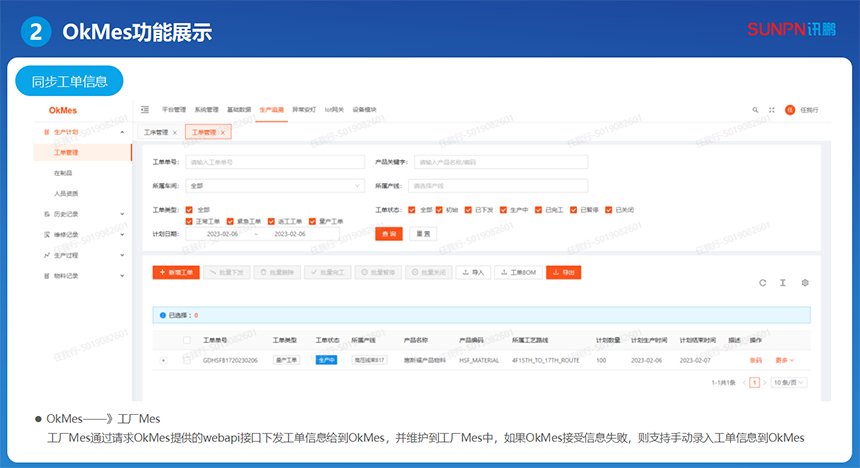Image resolution: width=860 pixels, height=468 pixels.
Task: Close the 工序管理 tab with its X
Action: point(175,132)
